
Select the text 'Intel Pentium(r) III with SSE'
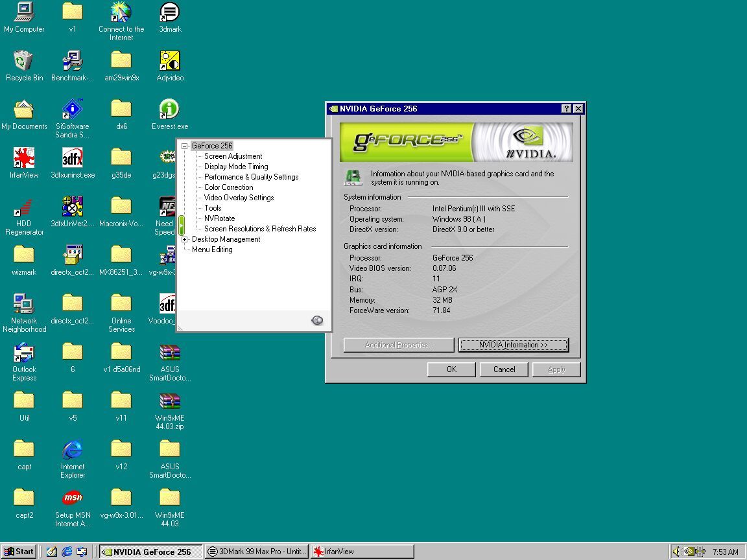click(473, 209)
